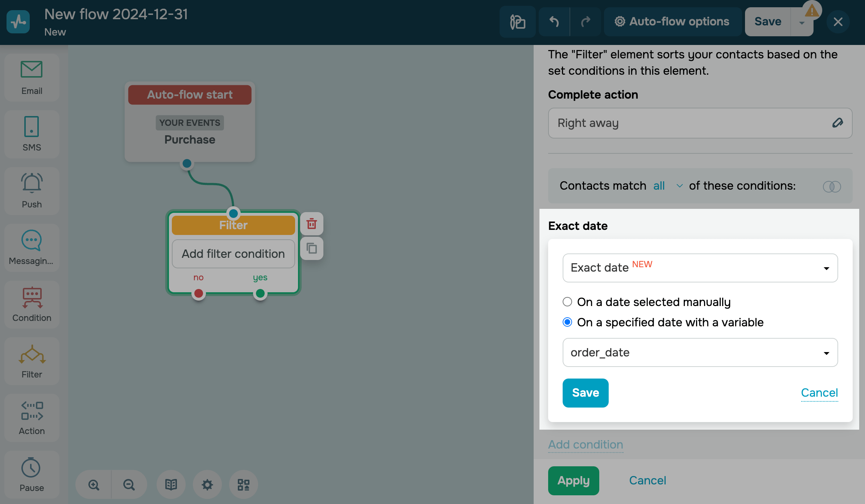Click the Add condition link

click(585, 445)
